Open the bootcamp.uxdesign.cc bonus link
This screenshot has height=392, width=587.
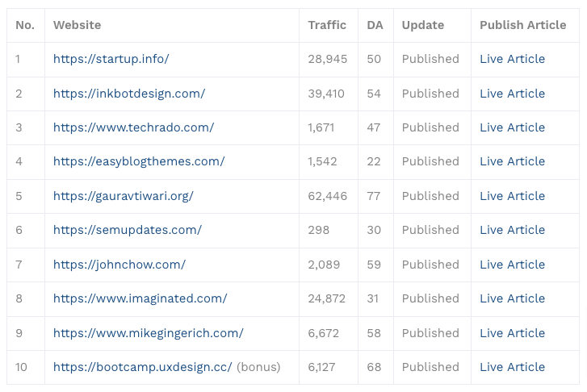pos(143,367)
